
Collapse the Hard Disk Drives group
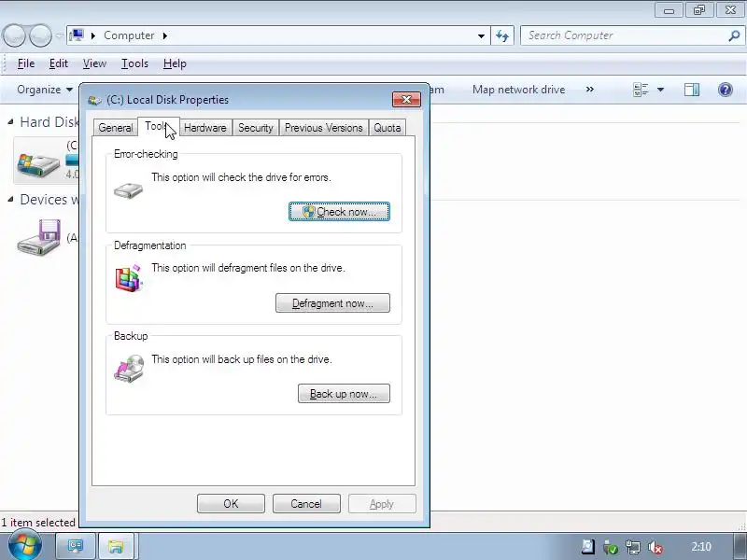pos(10,122)
